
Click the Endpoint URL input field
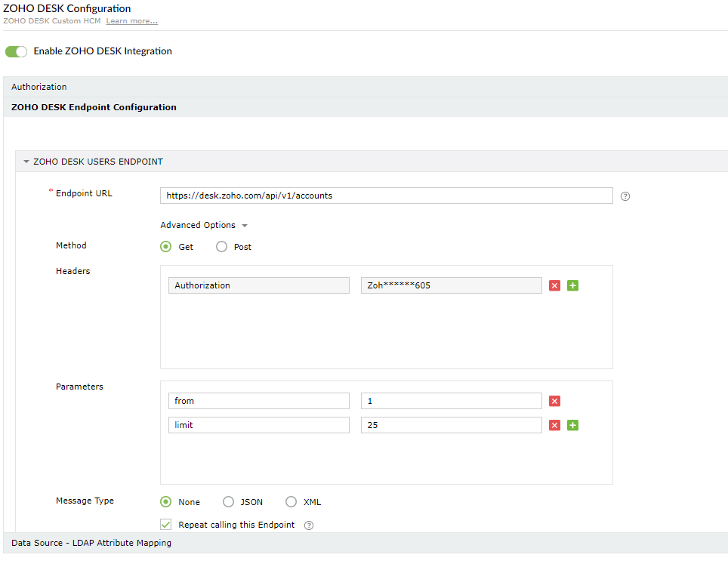pyautogui.click(x=386, y=196)
